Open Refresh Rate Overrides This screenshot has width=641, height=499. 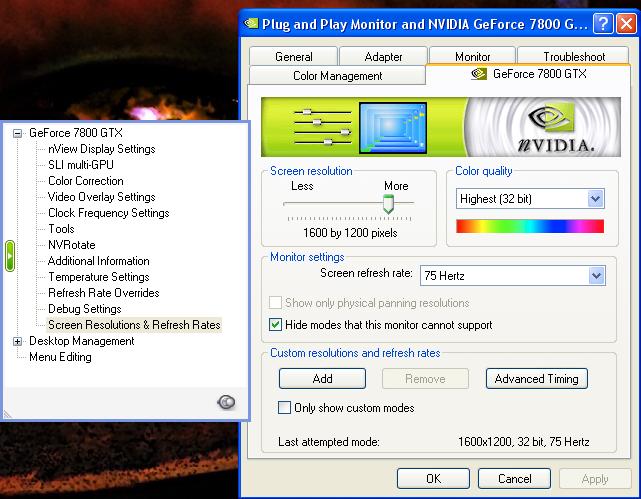(x=104, y=293)
